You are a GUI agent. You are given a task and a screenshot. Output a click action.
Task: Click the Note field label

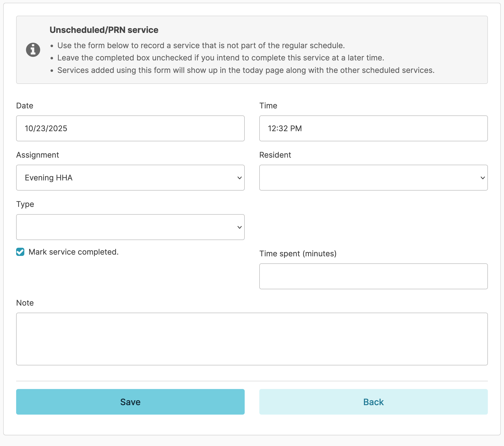(25, 303)
